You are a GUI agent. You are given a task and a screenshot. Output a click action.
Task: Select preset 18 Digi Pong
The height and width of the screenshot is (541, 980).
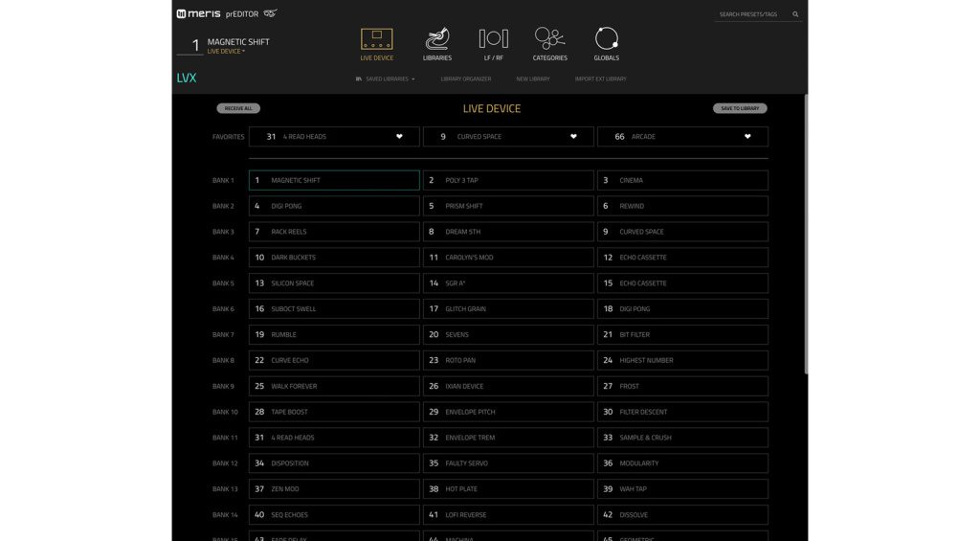click(682, 309)
